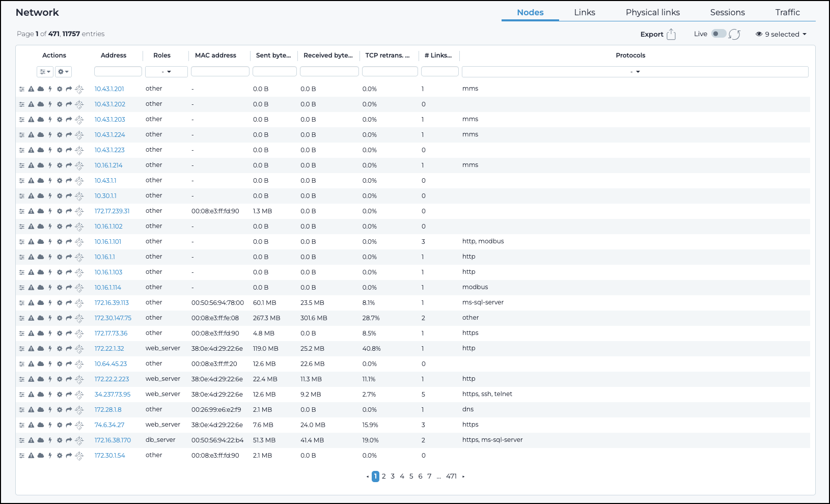This screenshot has height=504, width=830.
Task: Click the lightning bolt icon for 10.43.1.224
Action: coord(50,135)
